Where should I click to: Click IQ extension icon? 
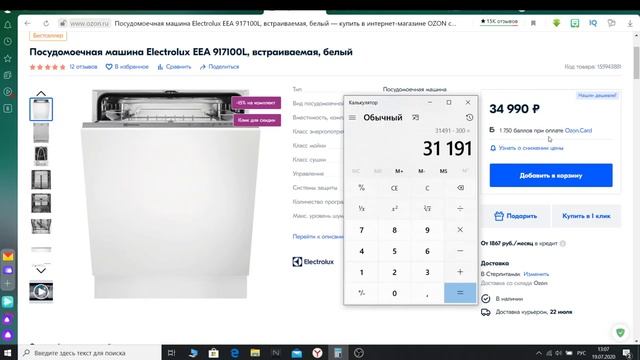593,23
